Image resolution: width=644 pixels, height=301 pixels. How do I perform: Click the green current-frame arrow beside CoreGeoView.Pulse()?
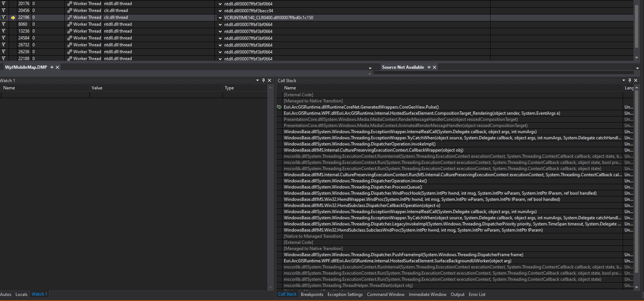click(x=279, y=107)
